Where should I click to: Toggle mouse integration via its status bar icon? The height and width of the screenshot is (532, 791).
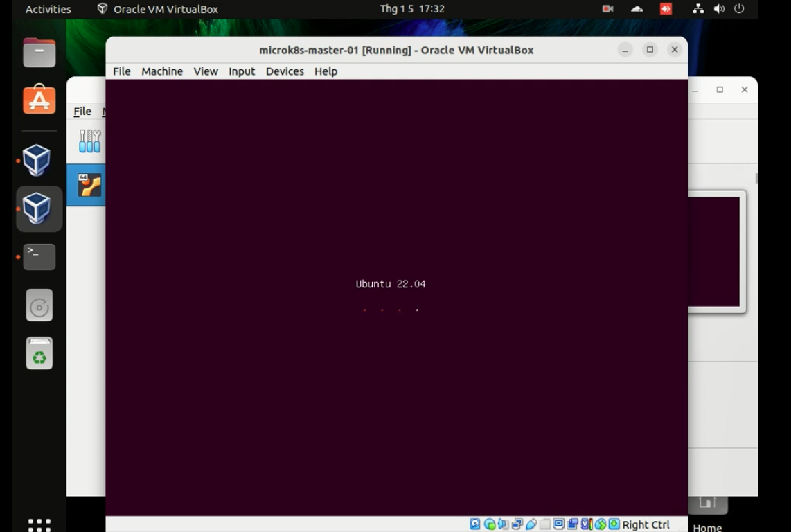[x=601, y=524]
